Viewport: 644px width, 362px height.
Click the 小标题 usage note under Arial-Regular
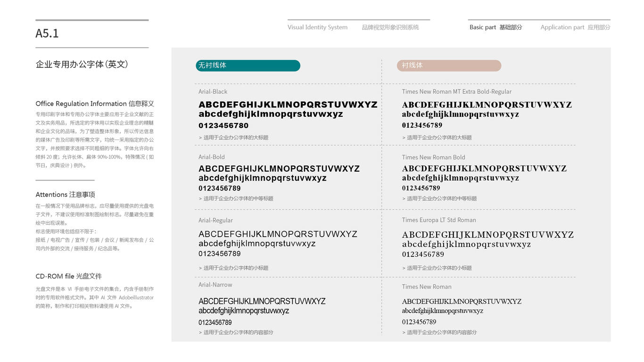point(234,268)
